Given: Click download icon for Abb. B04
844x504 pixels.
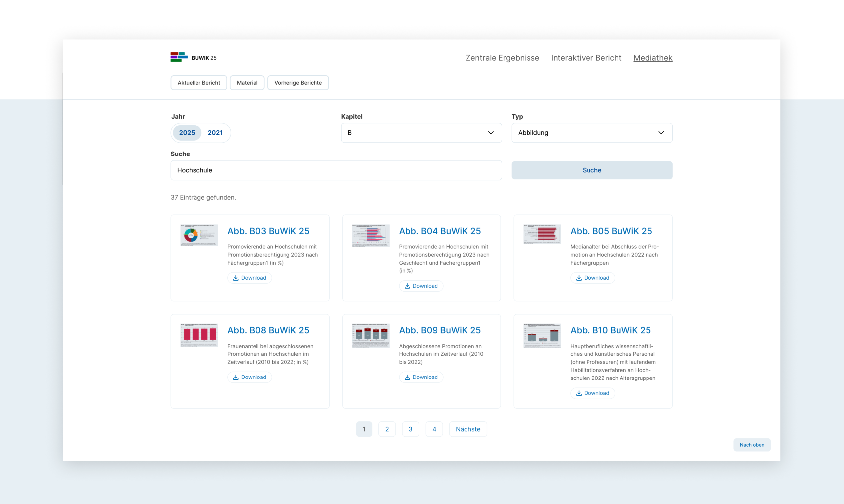Looking at the screenshot, I should pyautogui.click(x=407, y=286).
